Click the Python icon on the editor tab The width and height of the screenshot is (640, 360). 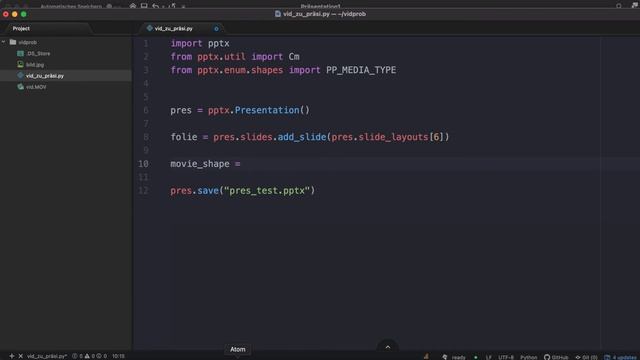(149, 28)
